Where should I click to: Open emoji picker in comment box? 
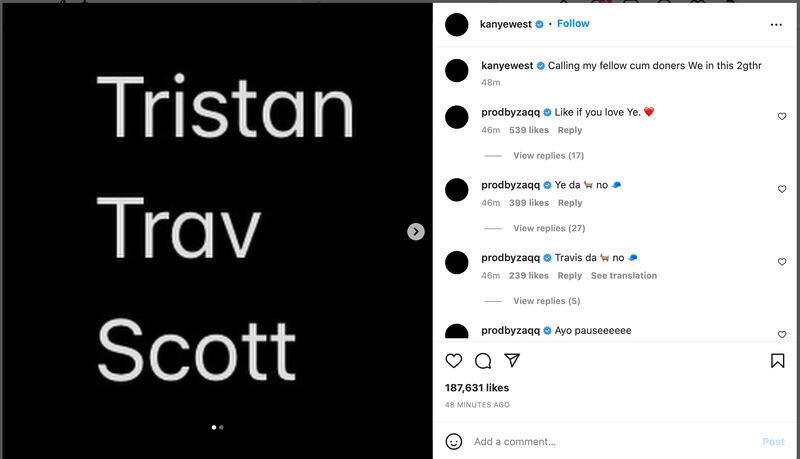(x=454, y=441)
